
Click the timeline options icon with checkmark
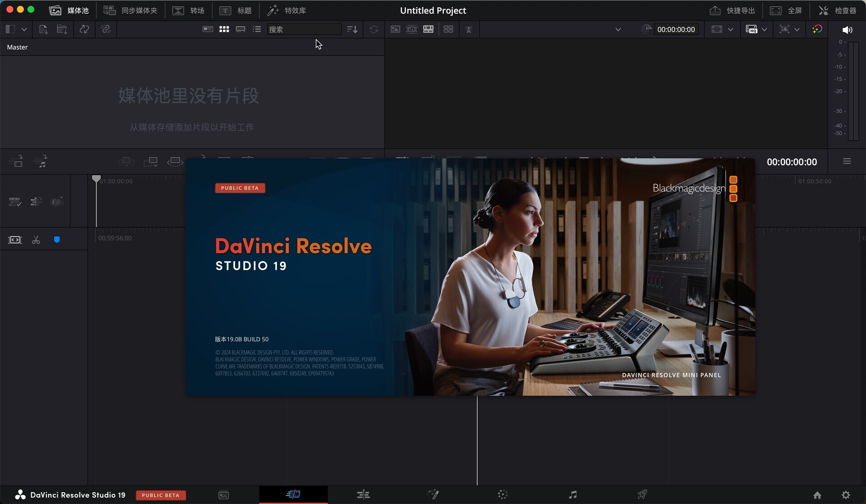(15, 202)
